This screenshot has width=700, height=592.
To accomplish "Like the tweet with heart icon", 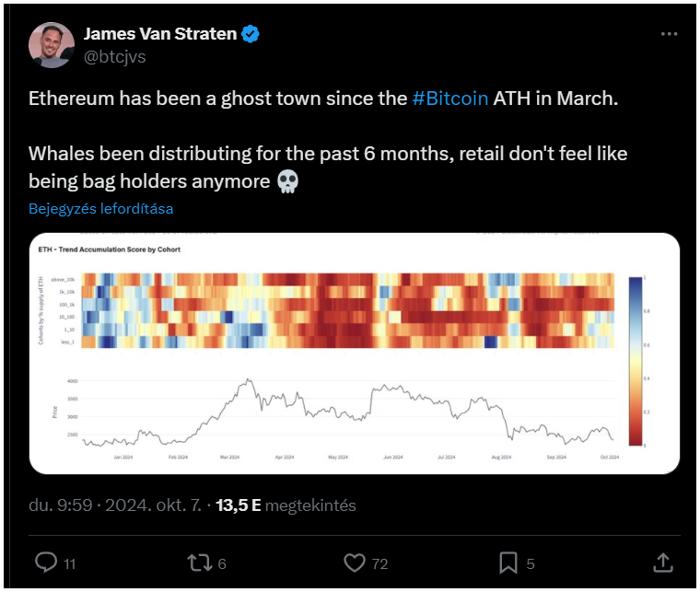I will click(355, 563).
